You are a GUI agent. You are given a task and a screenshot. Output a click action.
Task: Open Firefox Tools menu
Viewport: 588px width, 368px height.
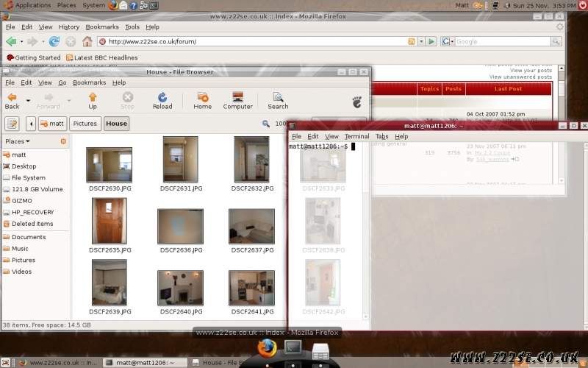(132, 27)
